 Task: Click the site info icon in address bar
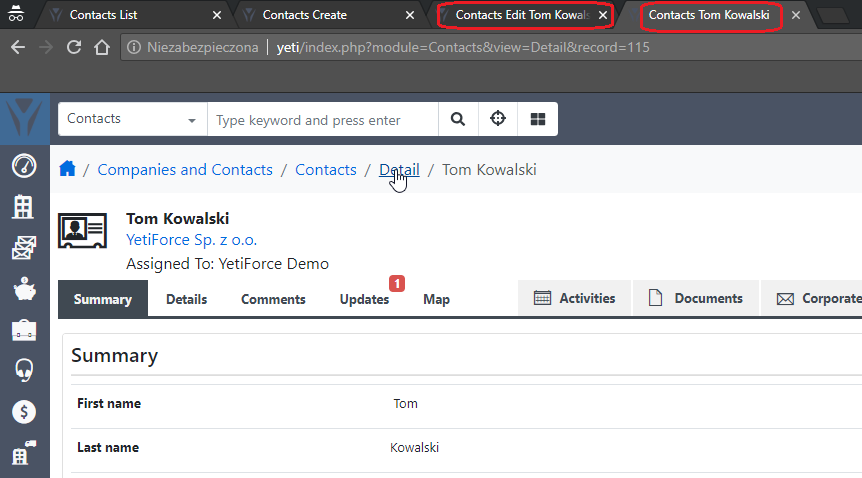coord(134,47)
